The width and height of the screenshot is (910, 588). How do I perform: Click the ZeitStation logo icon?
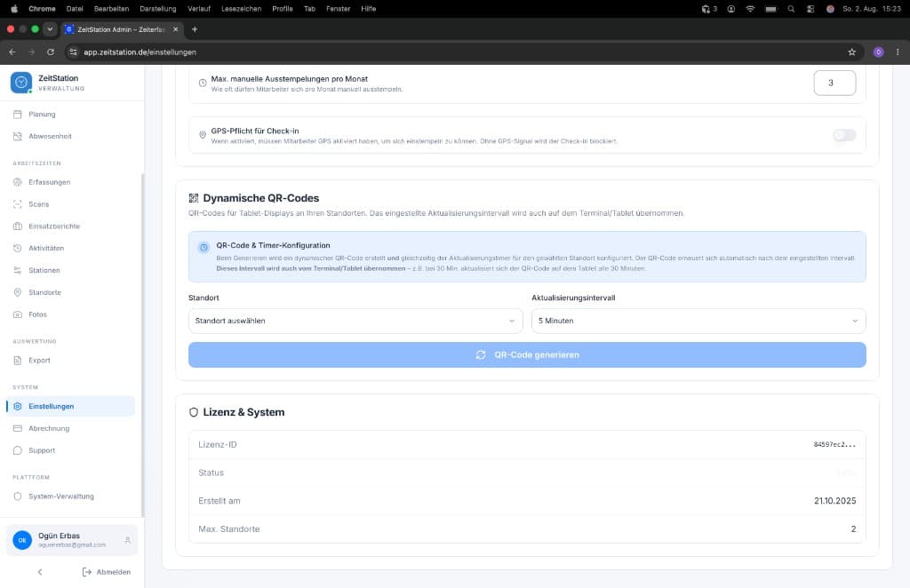click(21, 83)
